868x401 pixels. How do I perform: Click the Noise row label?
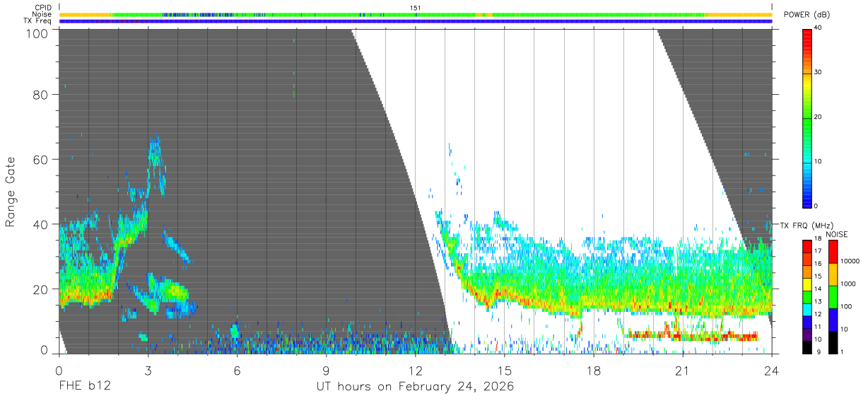click(x=42, y=14)
